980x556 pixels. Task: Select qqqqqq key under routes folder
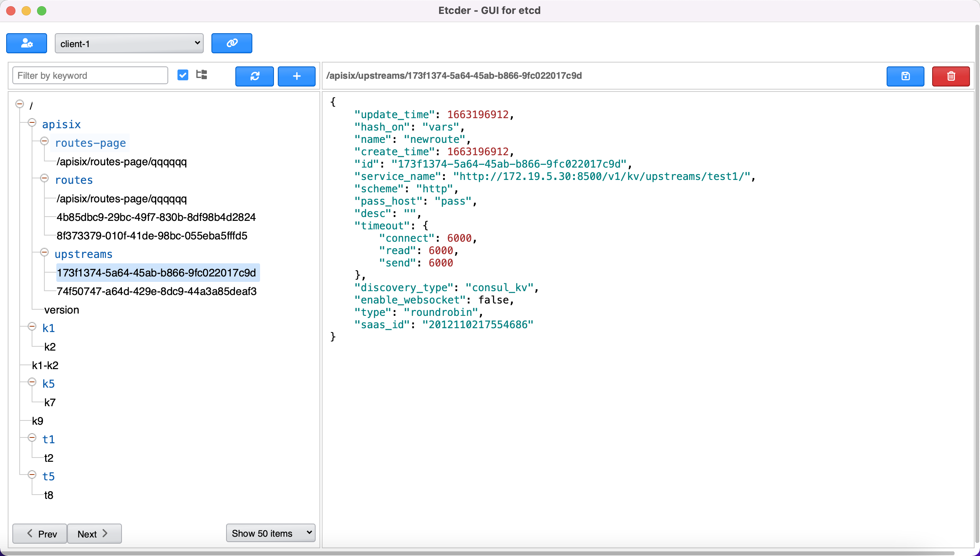[122, 199]
